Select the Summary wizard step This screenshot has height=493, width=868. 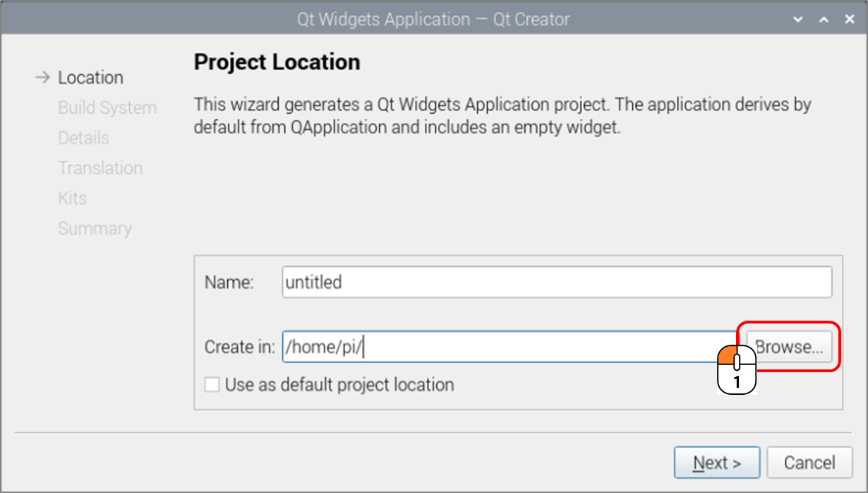tap(95, 229)
